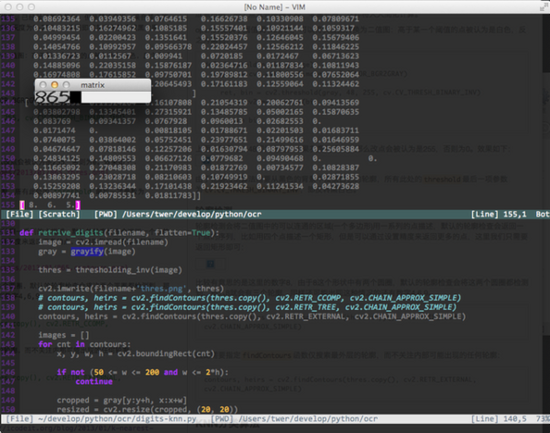Close the main VIM window
The width and height of the screenshot is (550, 433).
coord(8,7)
